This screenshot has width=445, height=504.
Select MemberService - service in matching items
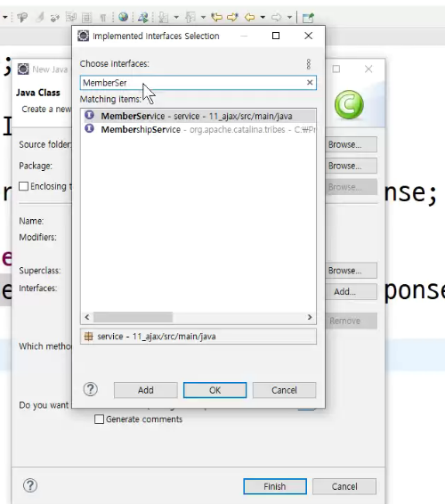(x=198, y=116)
